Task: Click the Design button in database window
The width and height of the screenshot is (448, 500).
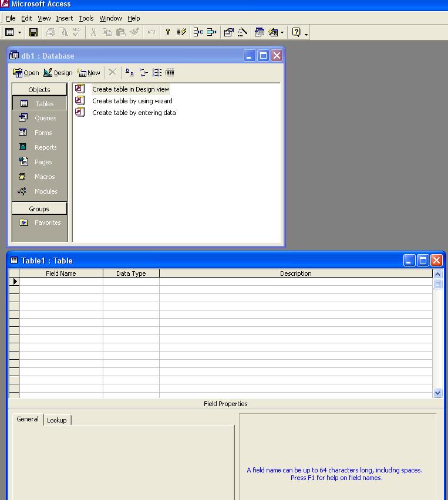Action: click(x=58, y=73)
